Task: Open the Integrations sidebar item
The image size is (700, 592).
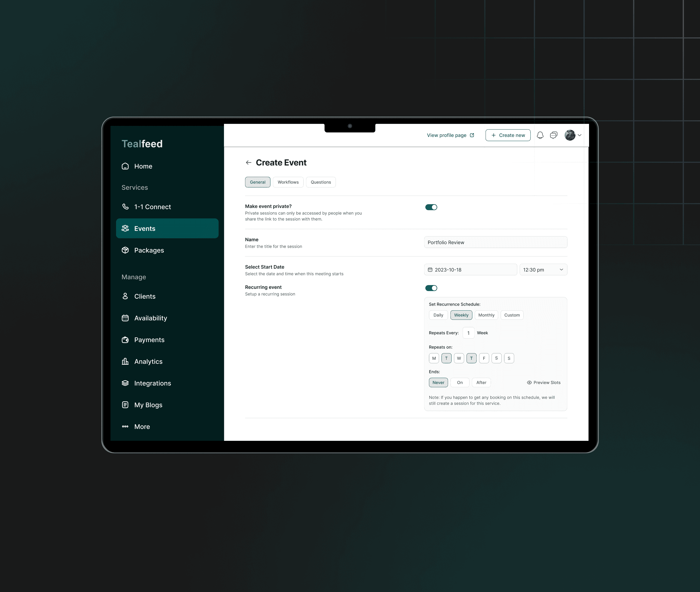Action: click(x=153, y=383)
